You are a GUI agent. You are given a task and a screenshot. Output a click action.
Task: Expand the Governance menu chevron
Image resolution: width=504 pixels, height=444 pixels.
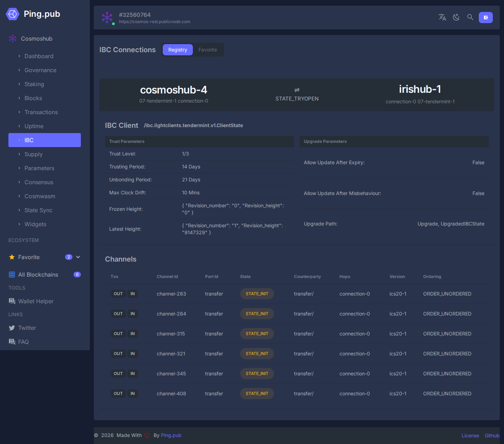[x=19, y=70]
